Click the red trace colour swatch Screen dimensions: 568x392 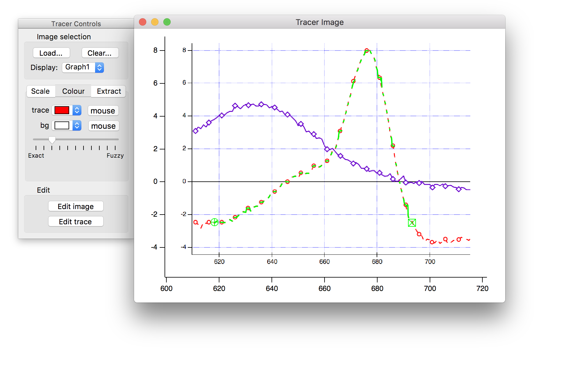(62, 110)
